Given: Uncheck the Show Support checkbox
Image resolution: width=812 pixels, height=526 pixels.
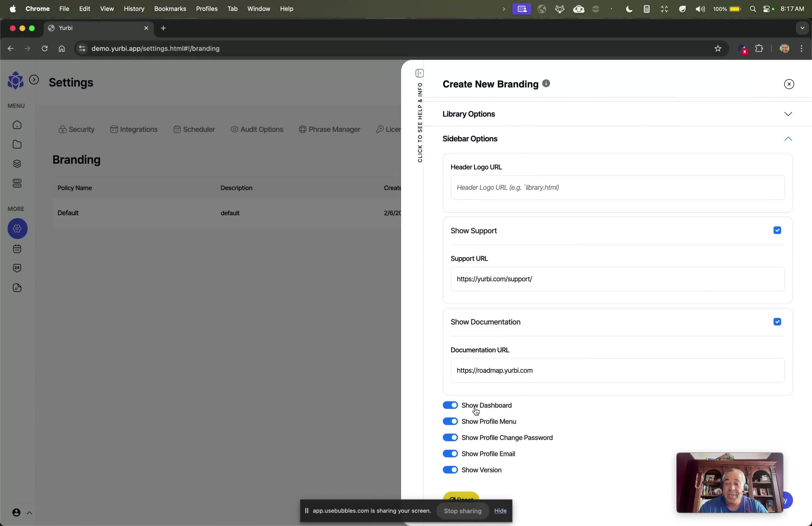Looking at the screenshot, I should click(x=777, y=231).
